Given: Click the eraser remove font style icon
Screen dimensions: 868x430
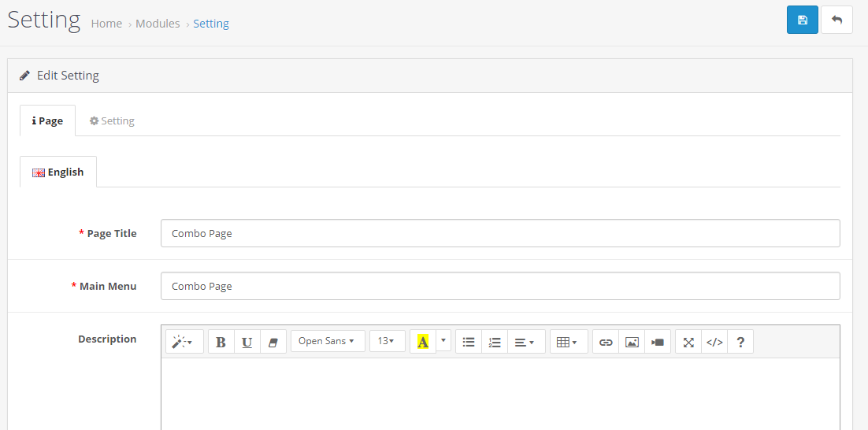Looking at the screenshot, I should click(x=273, y=342).
